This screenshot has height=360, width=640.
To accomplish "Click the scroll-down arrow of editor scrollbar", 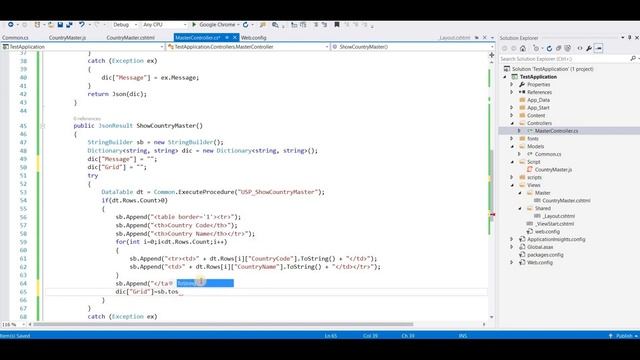I will point(491,317).
